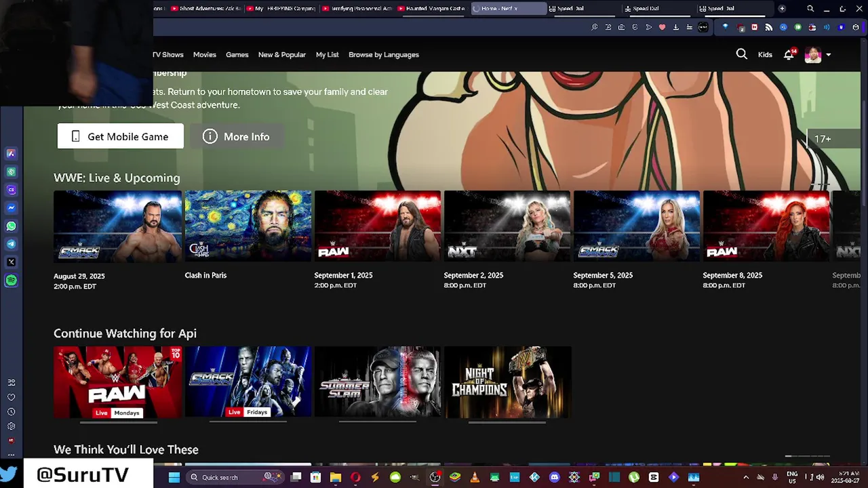
Task: Open ChatGPT in the browser sidebar
Action: [x=11, y=171]
